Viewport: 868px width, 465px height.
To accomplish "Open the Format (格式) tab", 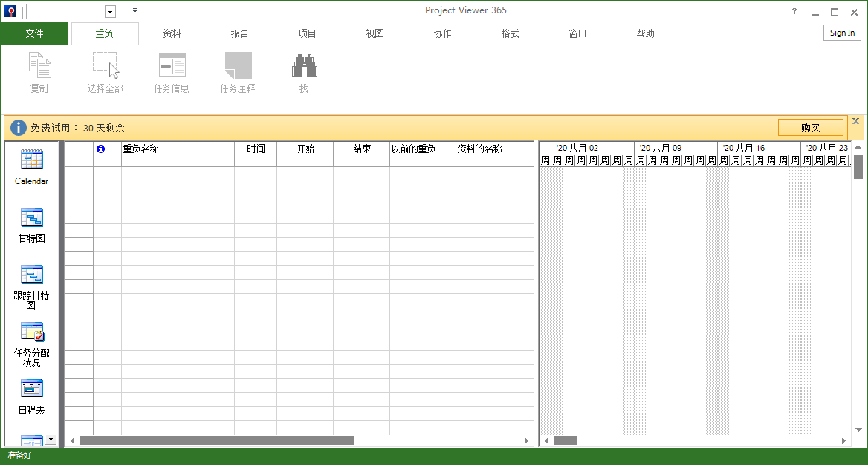I will [510, 33].
